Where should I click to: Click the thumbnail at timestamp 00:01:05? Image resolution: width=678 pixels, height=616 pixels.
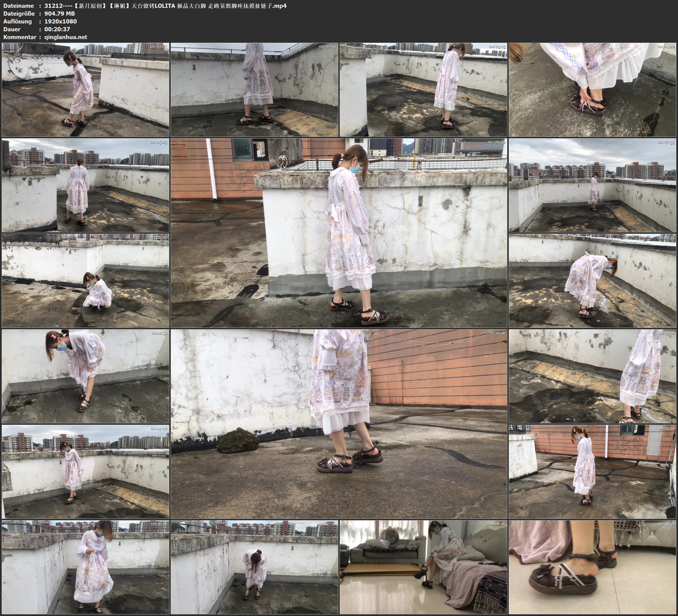tap(85, 89)
